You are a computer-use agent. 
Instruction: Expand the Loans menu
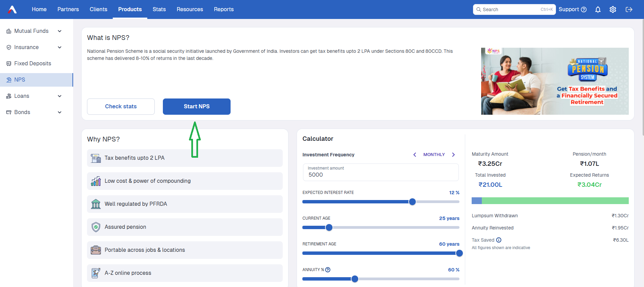tap(60, 96)
